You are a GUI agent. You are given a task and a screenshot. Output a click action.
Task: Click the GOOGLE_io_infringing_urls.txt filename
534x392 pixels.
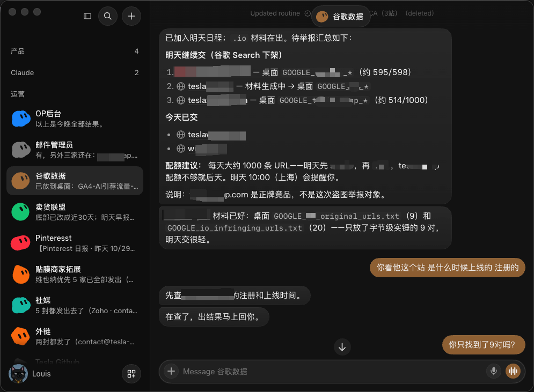(x=235, y=228)
